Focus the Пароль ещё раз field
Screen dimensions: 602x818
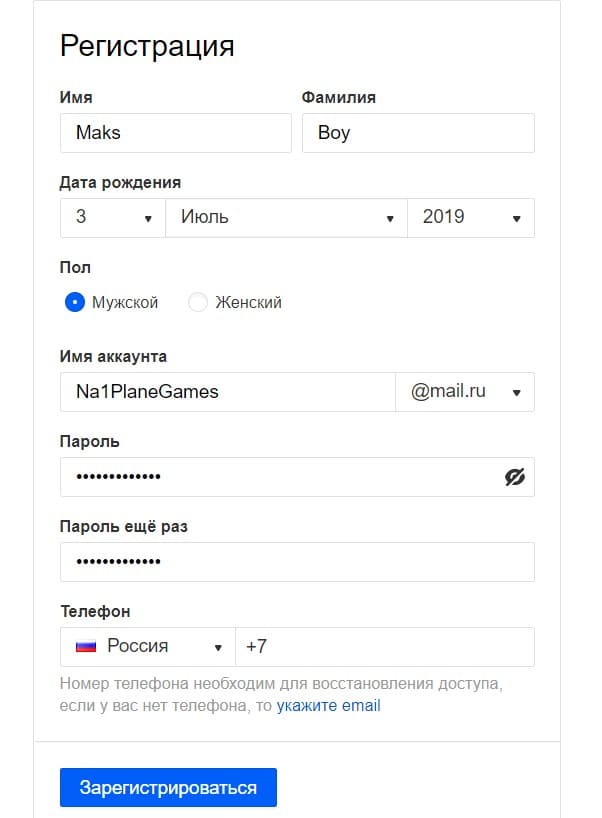coord(297,562)
